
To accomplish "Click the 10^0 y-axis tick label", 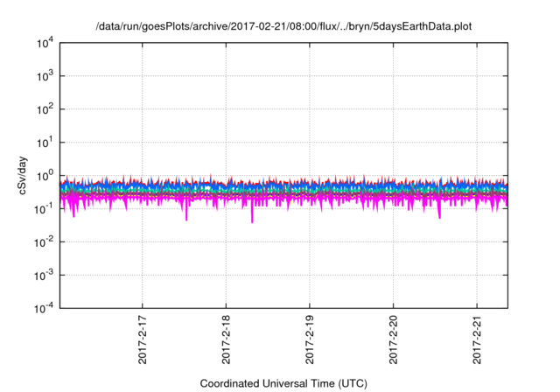I will click(45, 176).
